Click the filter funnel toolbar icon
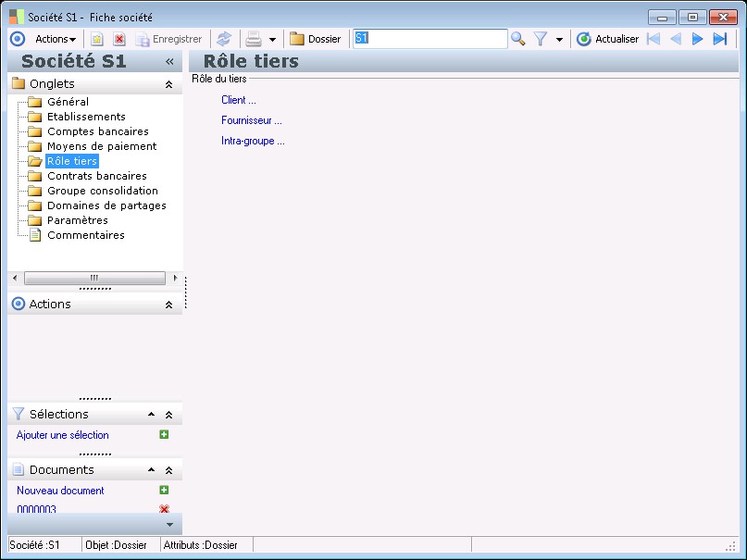Image resolution: width=747 pixels, height=560 pixels. coord(541,39)
